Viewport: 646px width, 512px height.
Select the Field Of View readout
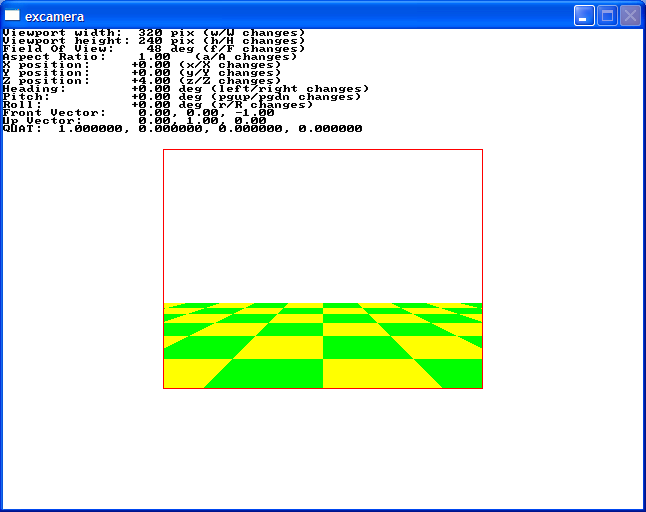tap(154, 49)
